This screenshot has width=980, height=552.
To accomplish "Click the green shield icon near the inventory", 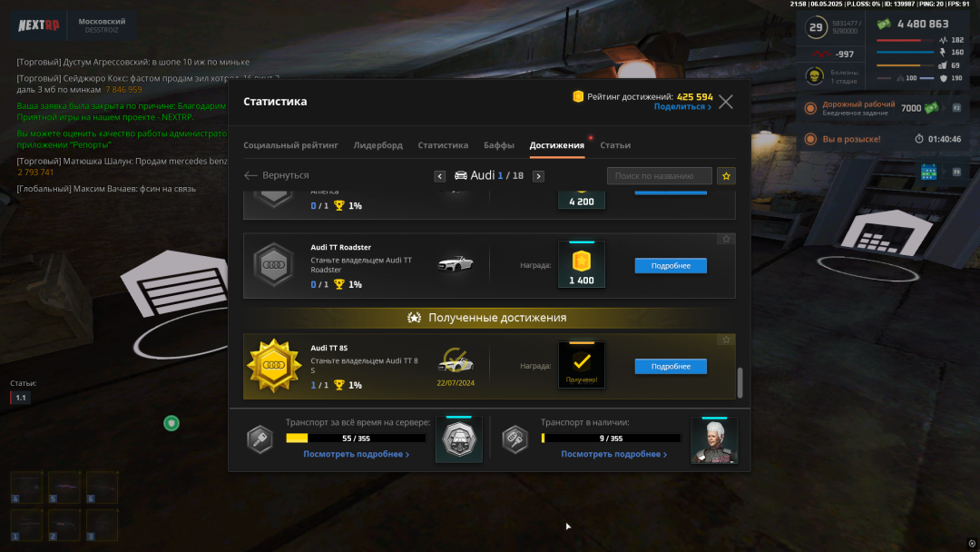I will 171,423.
